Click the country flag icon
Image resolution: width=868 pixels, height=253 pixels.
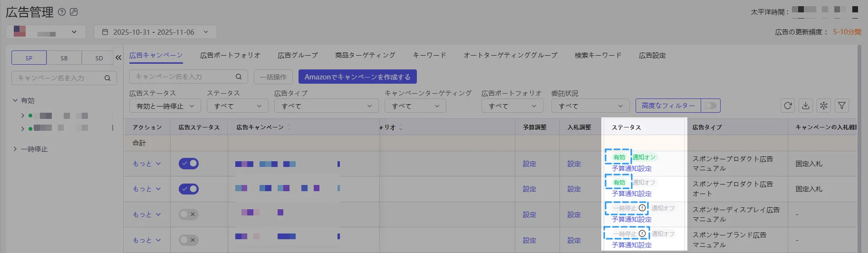tap(19, 31)
